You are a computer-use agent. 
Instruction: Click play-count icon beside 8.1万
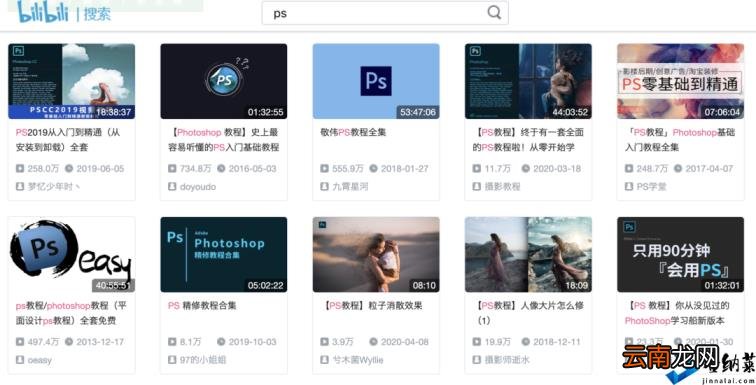(172, 342)
